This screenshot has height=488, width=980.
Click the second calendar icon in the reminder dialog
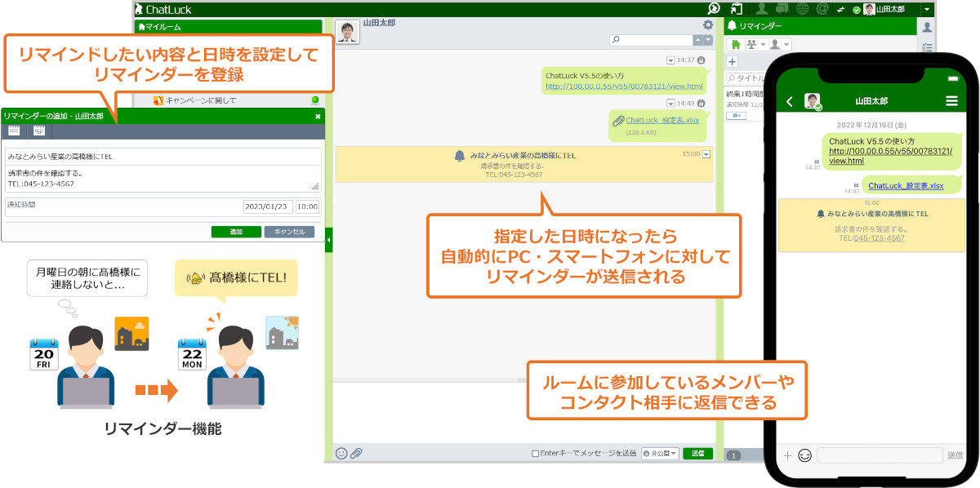pos(39,131)
